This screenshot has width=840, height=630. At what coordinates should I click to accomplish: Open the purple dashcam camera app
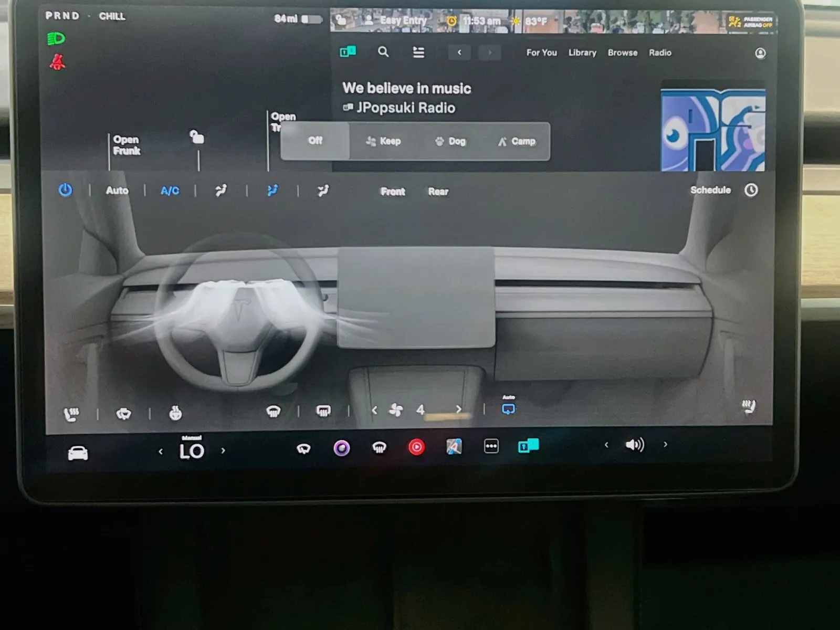pyautogui.click(x=342, y=448)
